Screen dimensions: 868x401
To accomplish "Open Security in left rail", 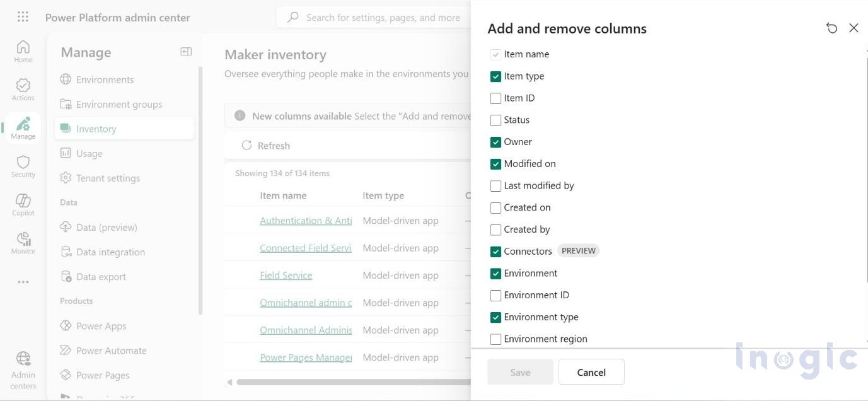I will pos(23,166).
